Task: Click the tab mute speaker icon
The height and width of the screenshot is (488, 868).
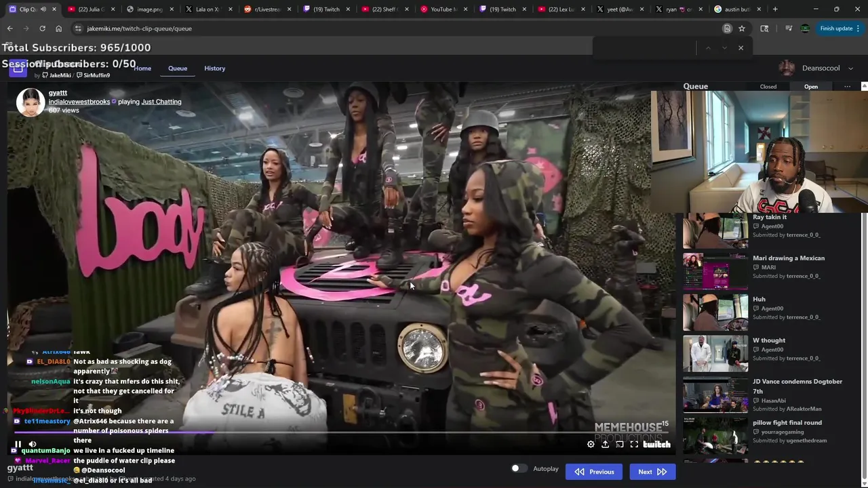Action: 43,9
